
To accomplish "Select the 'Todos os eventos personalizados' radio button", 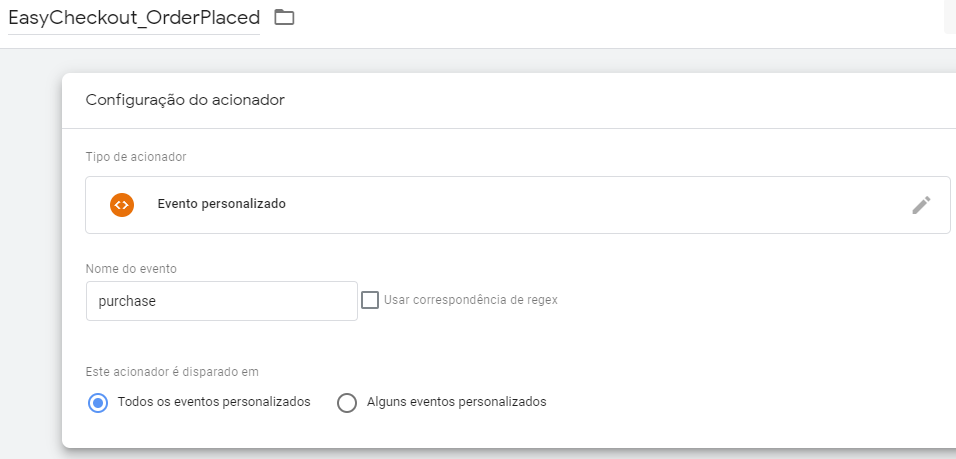I will [x=98, y=403].
